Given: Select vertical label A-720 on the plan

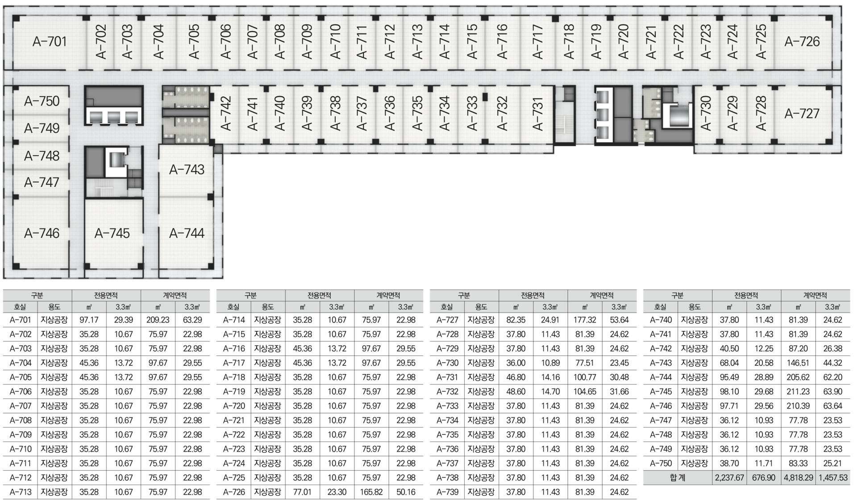Looking at the screenshot, I should [x=623, y=41].
